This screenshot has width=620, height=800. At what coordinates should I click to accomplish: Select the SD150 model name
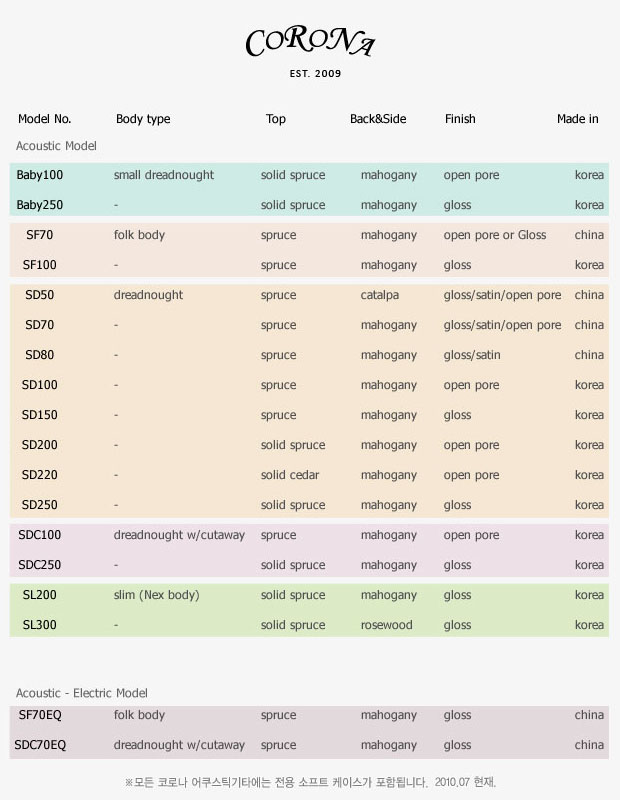pos(39,415)
